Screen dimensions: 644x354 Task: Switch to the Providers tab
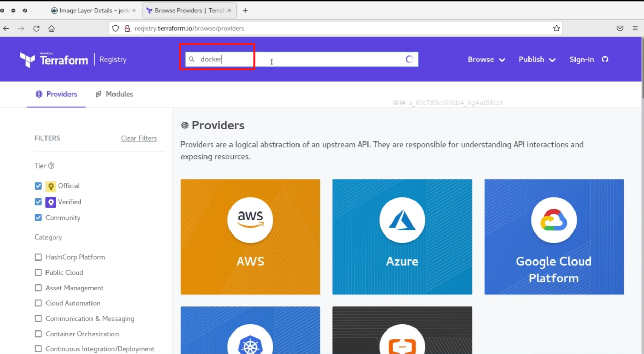[x=56, y=94]
